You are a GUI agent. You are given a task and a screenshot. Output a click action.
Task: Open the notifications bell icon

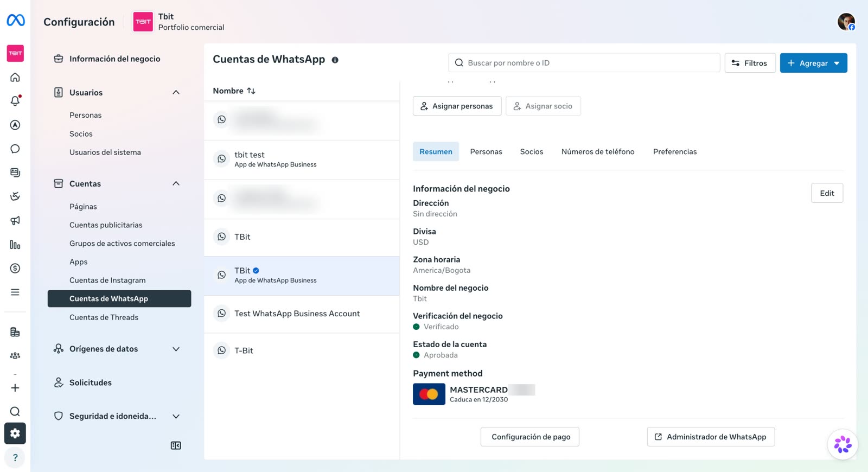(15, 101)
